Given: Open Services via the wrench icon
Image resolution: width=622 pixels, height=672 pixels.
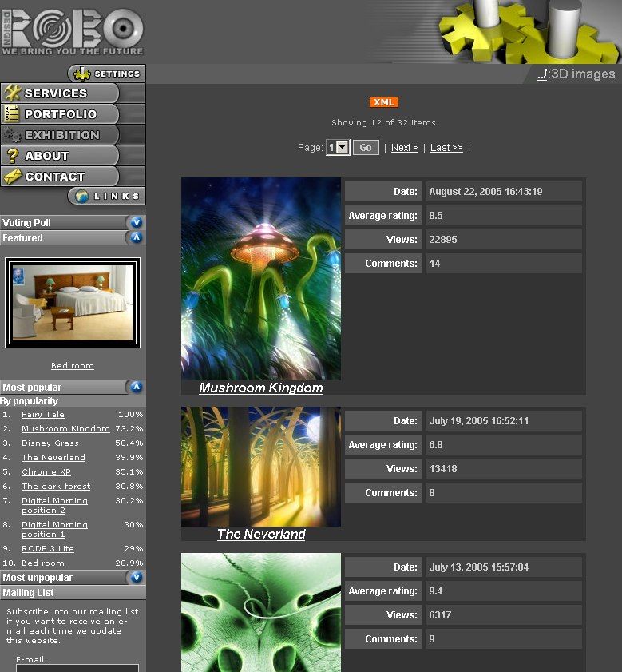Looking at the screenshot, I should pyautogui.click(x=12, y=93).
